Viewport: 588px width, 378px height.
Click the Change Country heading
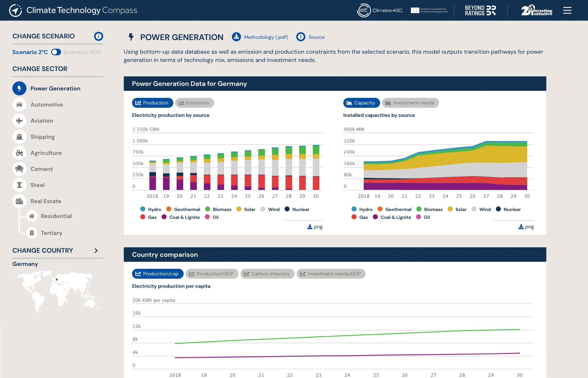click(43, 250)
